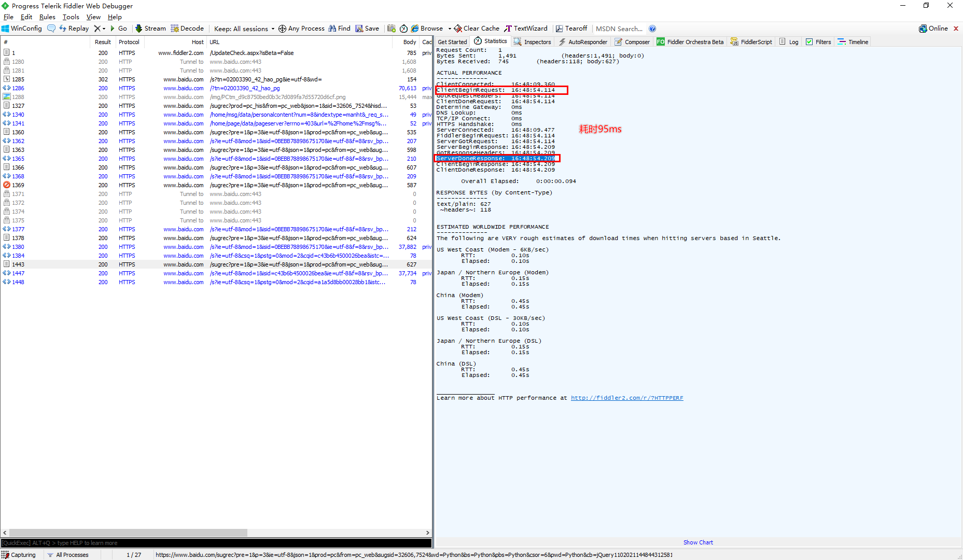The width and height of the screenshot is (963, 560).
Task: Select session 1369 with blocked icon
Action: [x=216, y=185]
